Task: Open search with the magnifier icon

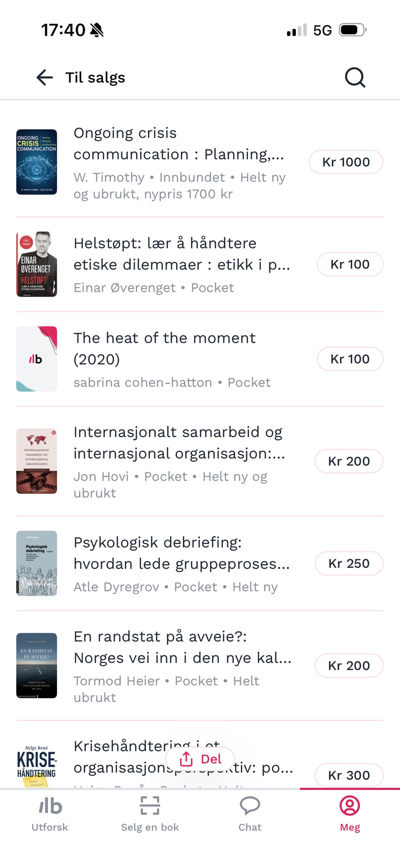Action: (x=355, y=78)
